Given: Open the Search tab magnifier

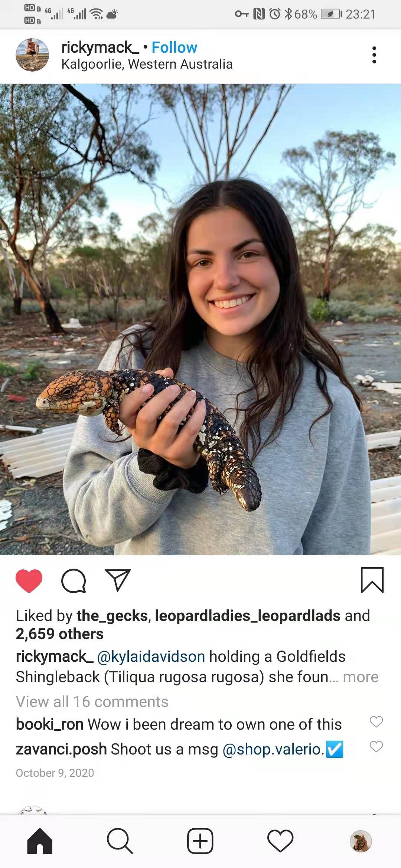Looking at the screenshot, I should (x=120, y=841).
